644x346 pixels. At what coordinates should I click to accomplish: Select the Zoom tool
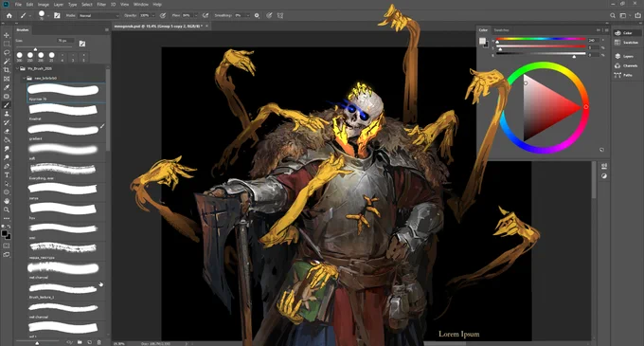tap(7, 209)
